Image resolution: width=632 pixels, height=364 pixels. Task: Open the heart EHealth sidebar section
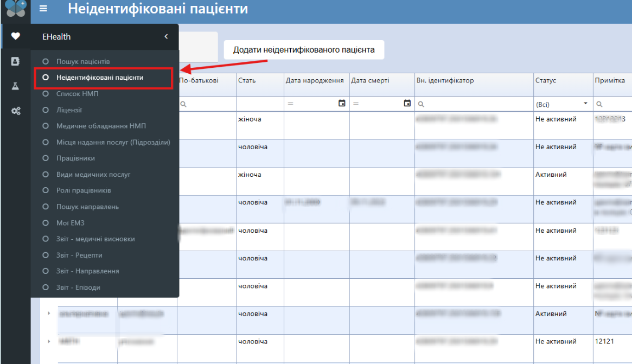point(15,36)
